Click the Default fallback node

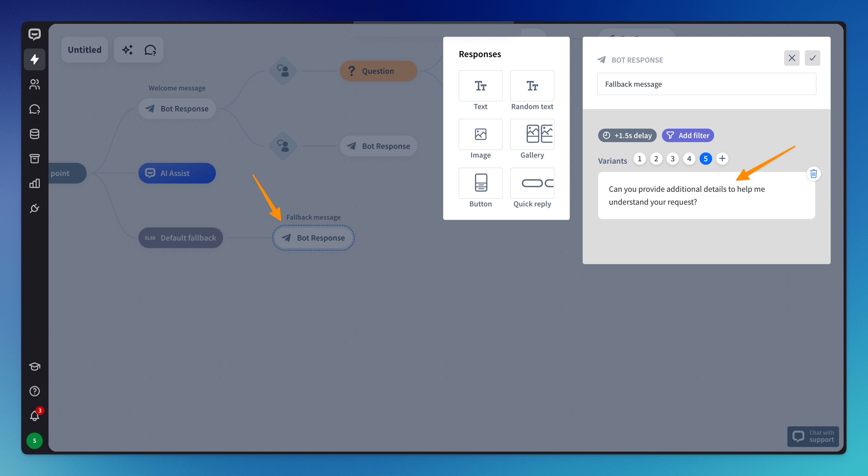pos(181,238)
